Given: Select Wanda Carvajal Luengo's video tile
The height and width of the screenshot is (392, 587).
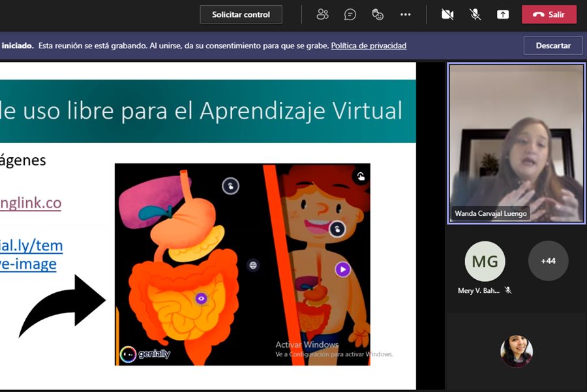Looking at the screenshot, I should 517,143.
